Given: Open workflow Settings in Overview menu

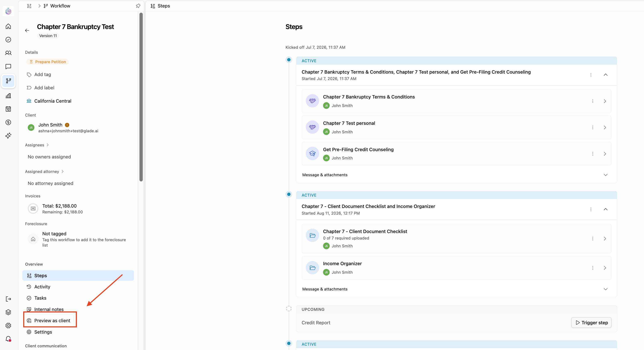Looking at the screenshot, I should click(x=78, y=332).
